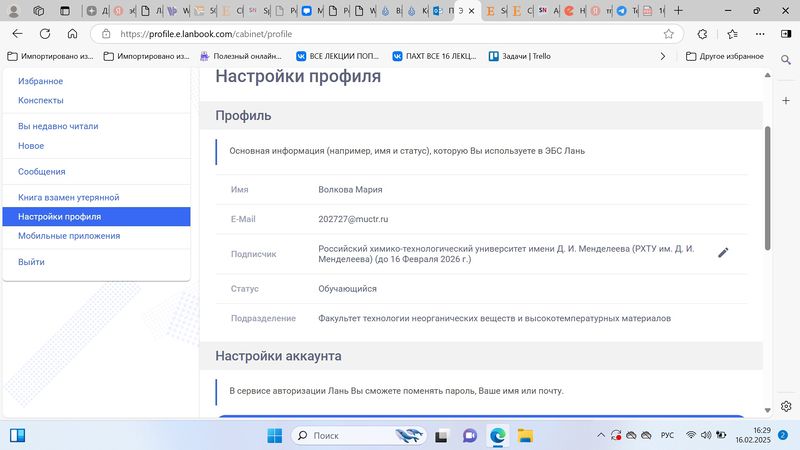The height and width of the screenshot is (450, 800).
Task: Add page to favorites with star icon
Action: pos(668,33)
